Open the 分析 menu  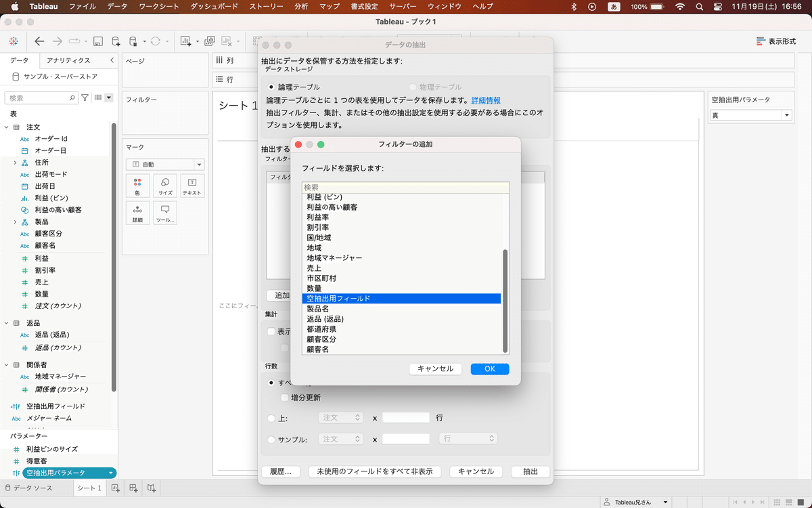[301, 6]
